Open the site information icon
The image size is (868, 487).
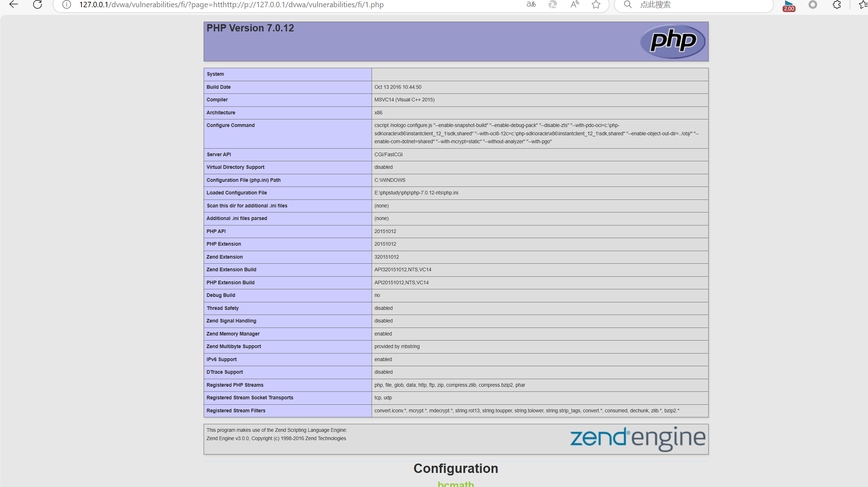tap(66, 5)
